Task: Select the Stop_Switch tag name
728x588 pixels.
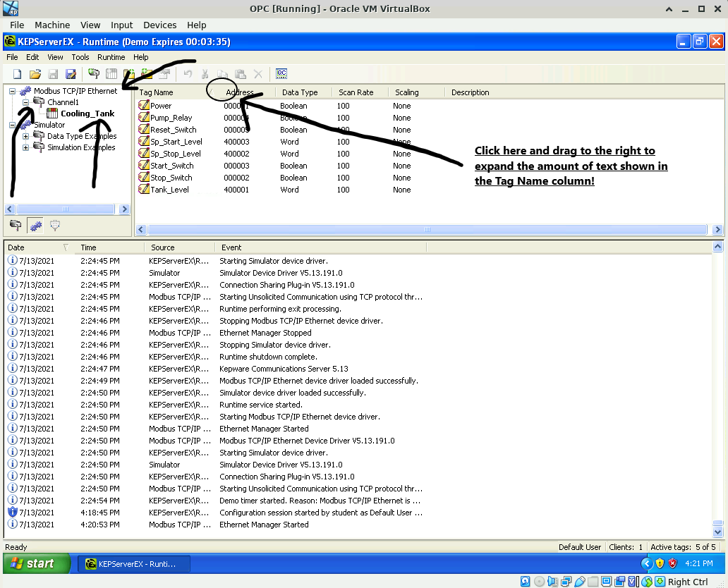Action: click(x=171, y=177)
